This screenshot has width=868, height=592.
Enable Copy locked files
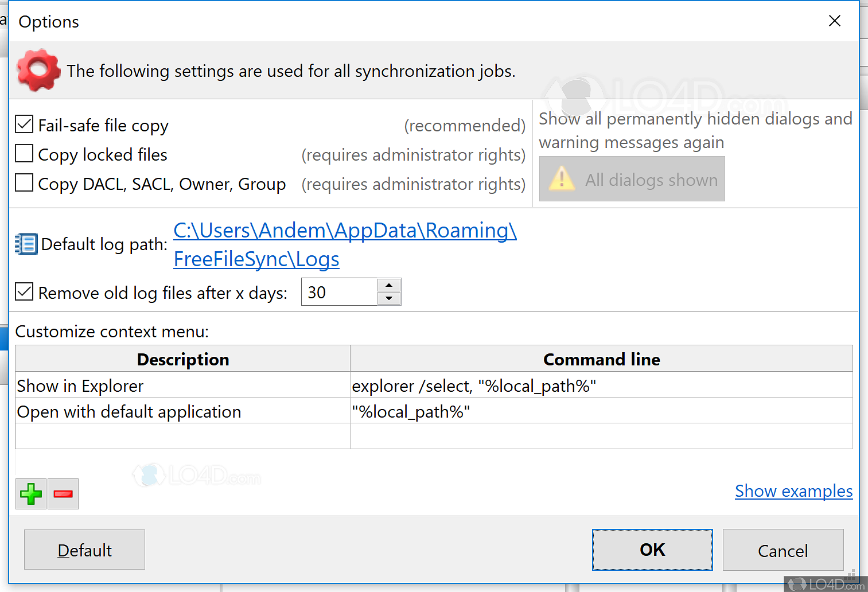click(24, 153)
